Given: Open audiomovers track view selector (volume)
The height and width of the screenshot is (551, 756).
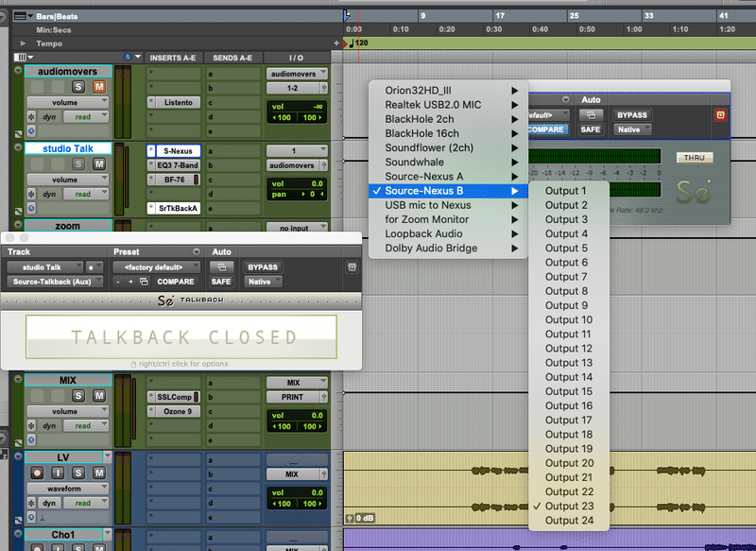Looking at the screenshot, I should (x=67, y=102).
